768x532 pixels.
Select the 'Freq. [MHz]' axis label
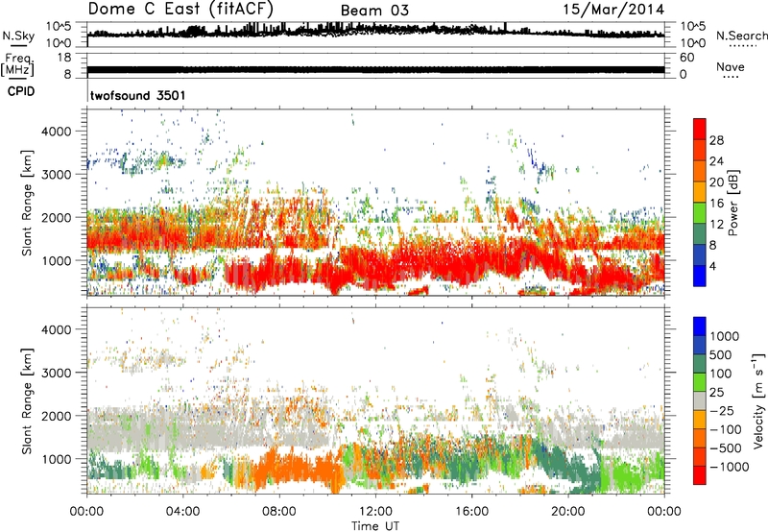tap(17, 65)
